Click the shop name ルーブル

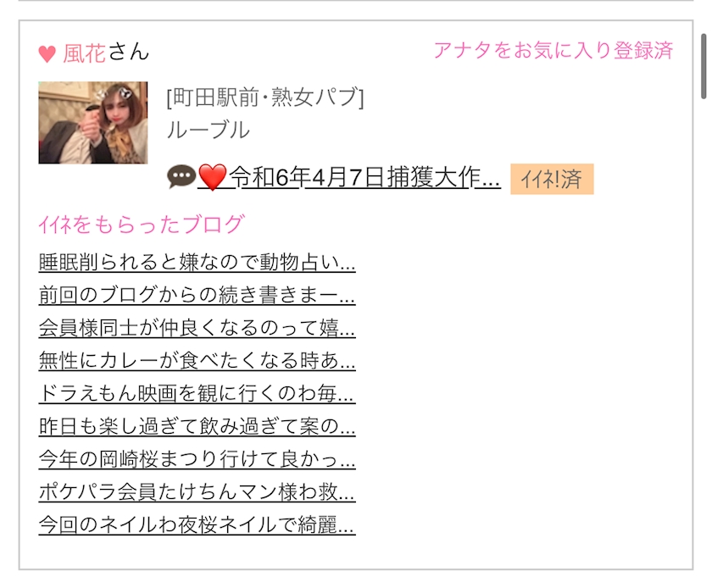209,130
